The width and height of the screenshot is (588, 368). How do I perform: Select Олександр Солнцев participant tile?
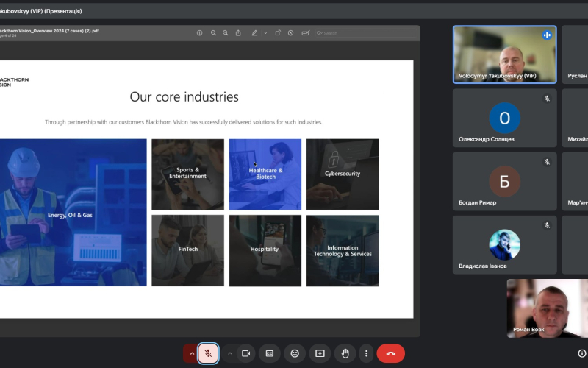504,118
